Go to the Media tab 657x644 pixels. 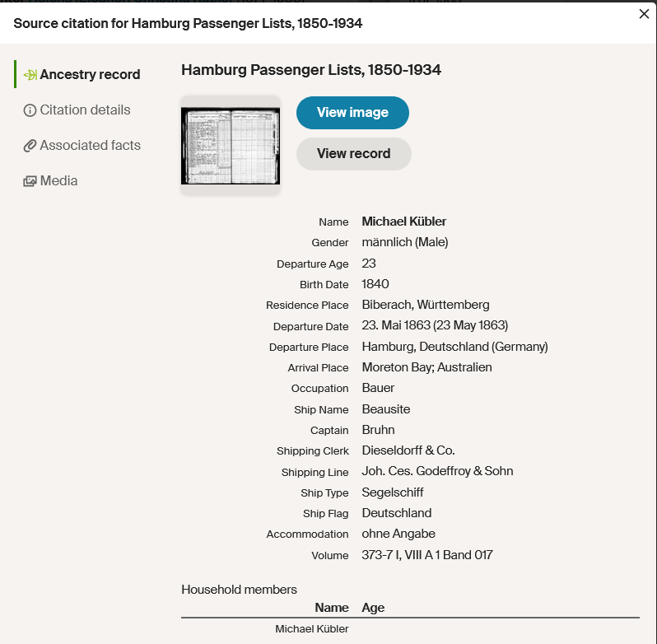coord(58,181)
